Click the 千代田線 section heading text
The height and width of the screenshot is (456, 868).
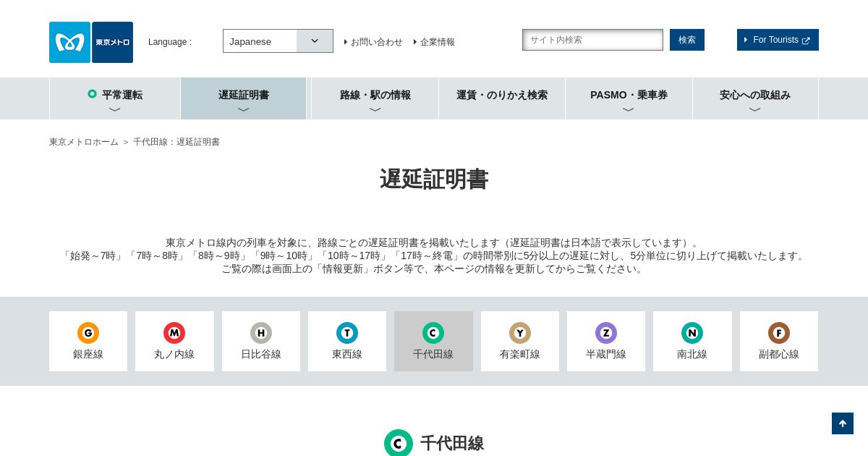[452, 443]
